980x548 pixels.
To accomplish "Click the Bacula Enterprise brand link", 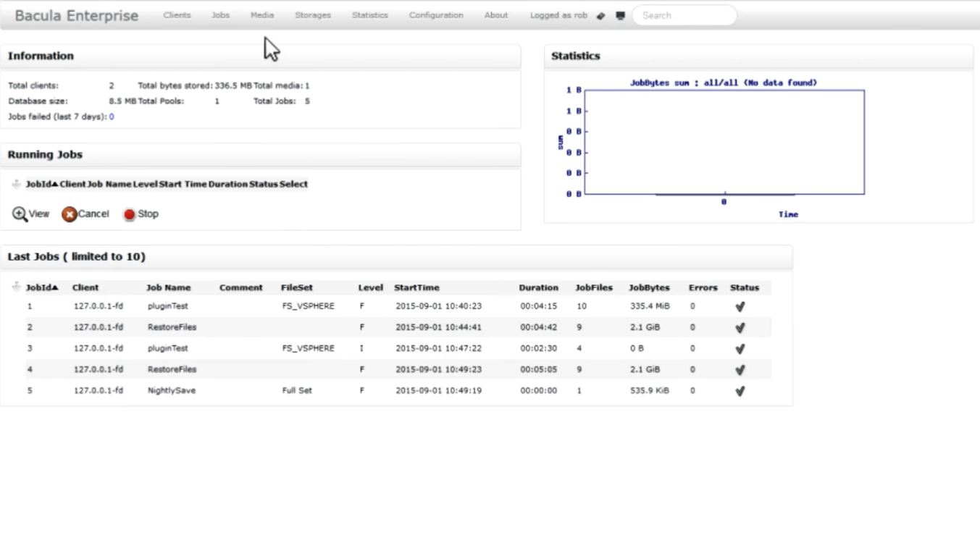I will [76, 16].
